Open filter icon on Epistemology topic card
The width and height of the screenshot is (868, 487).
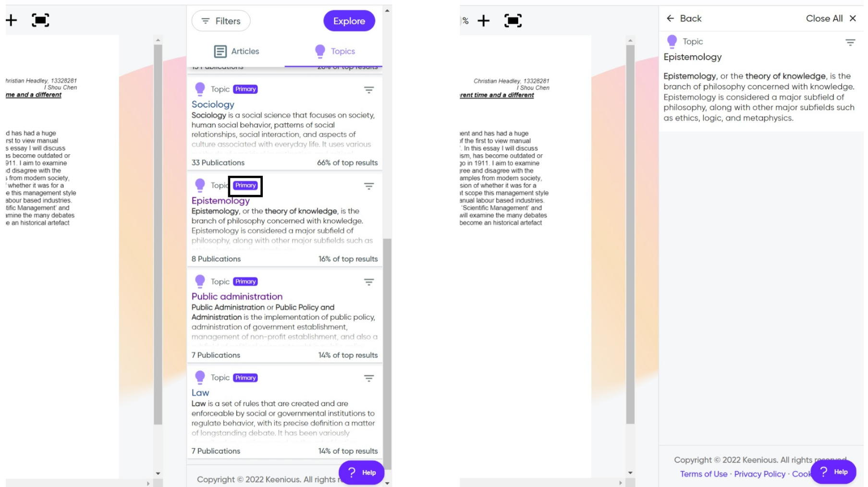coord(369,186)
